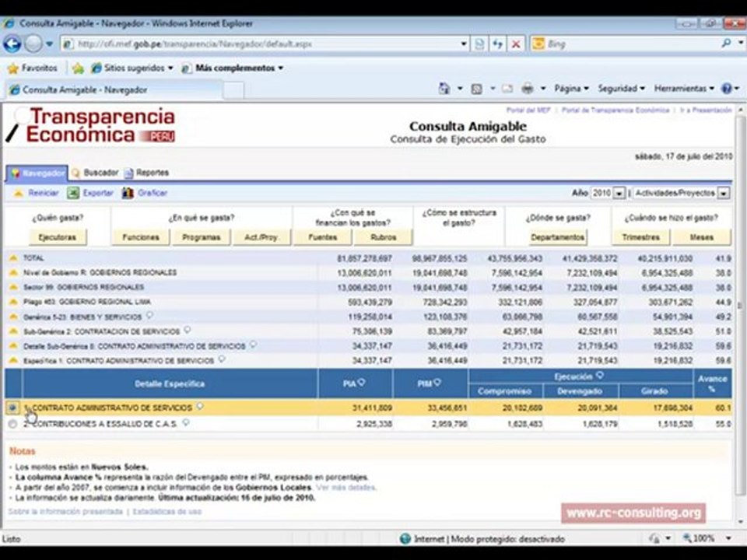Click the blue Help question icon
Screen dimensions: 747x560
point(727,89)
